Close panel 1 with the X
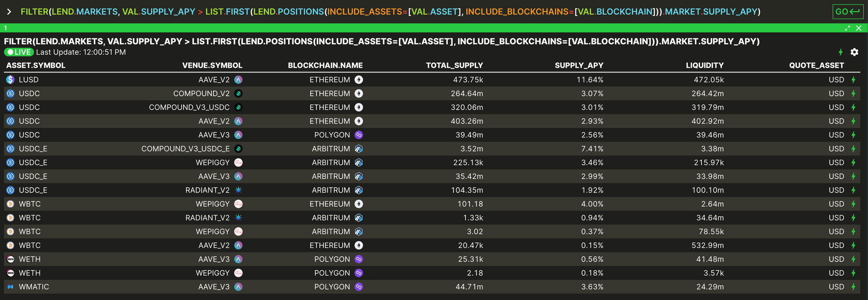The width and height of the screenshot is (868, 300). pyautogui.click(x=858, y=28)
